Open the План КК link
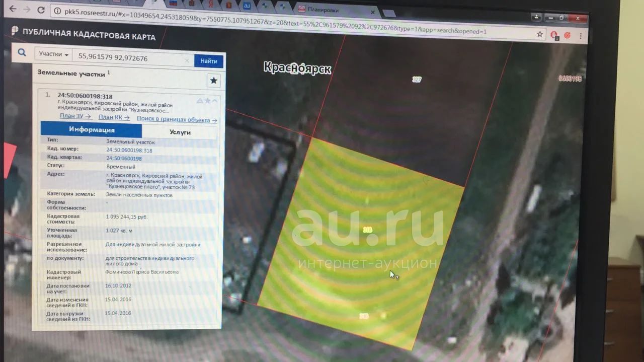The height and width of the screenshot is (362, 644). coord(114,117)
